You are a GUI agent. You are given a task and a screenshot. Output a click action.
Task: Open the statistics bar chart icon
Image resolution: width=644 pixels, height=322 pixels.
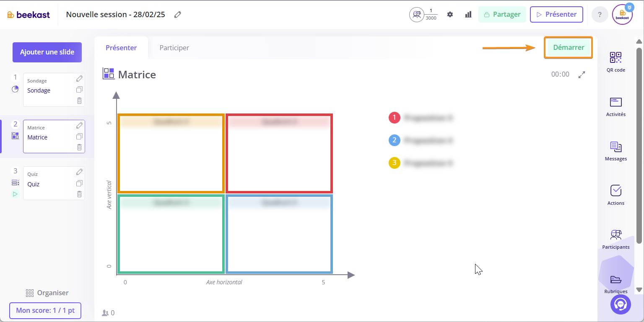pyautogui.click(x=468, y=15)
